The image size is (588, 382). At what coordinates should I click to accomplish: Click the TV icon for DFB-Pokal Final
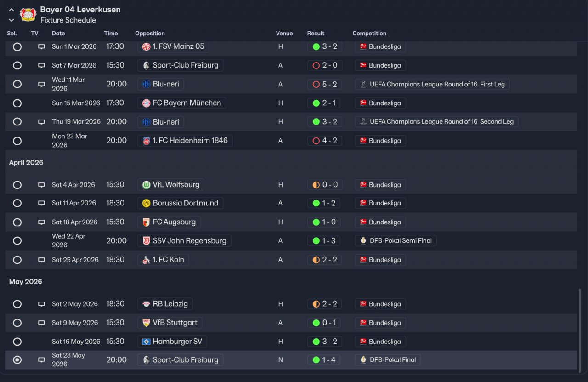point(41,360)
